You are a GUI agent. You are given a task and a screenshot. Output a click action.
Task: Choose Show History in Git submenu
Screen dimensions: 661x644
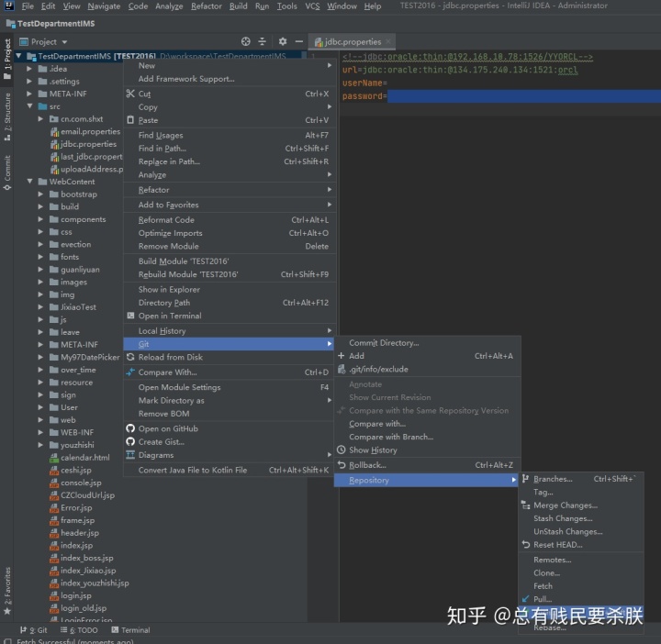(428, 450)
